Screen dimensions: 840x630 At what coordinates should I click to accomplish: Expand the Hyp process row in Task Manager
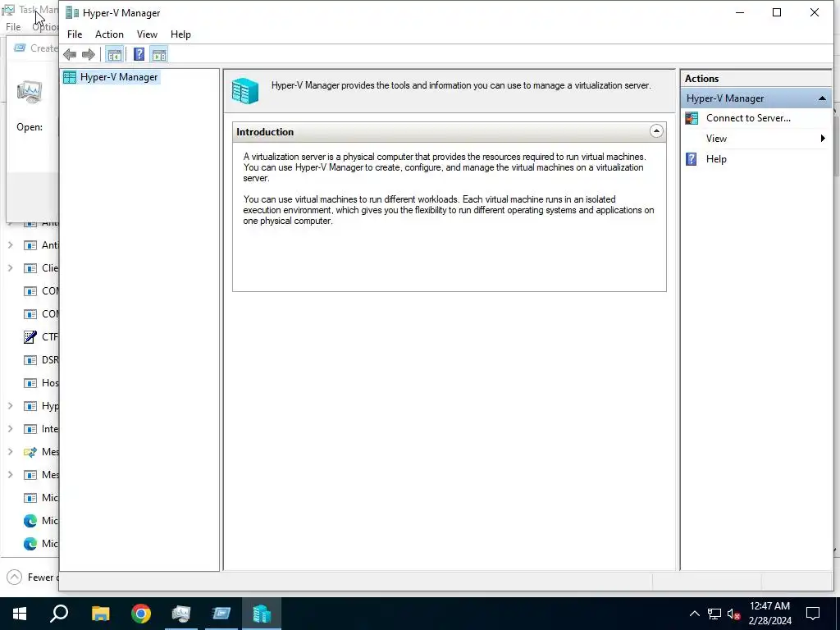(x=10, y=405)
